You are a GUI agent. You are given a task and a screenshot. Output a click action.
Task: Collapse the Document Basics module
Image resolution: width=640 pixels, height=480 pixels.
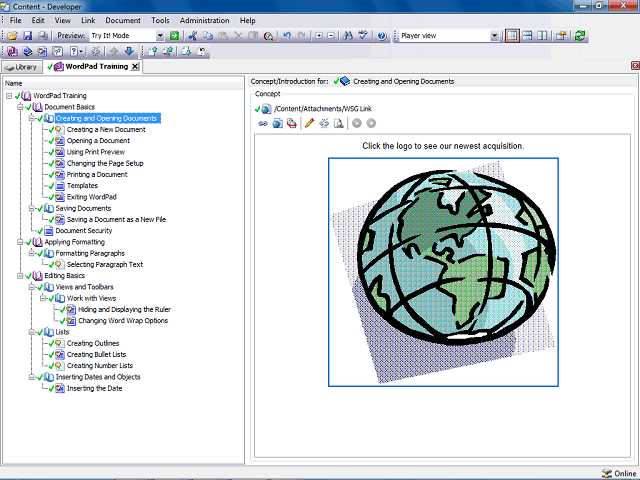pos(20,107)
